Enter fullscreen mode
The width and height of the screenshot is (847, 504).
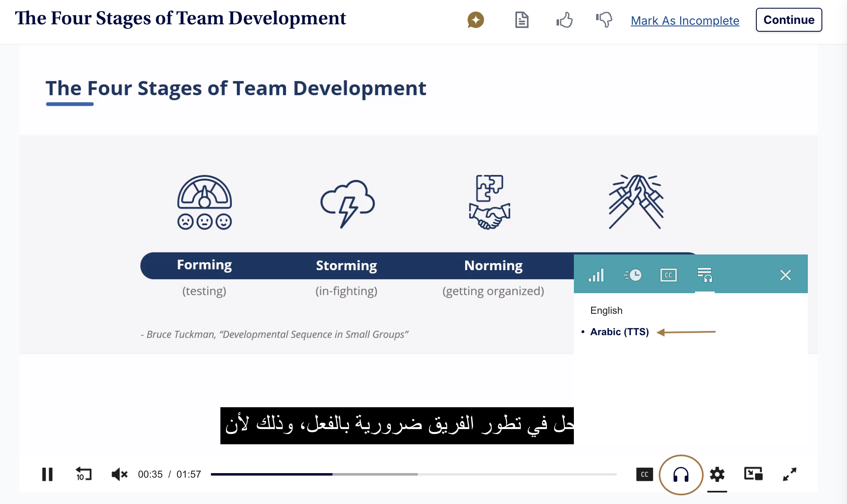pyautogui.click(x=789, y=474)
